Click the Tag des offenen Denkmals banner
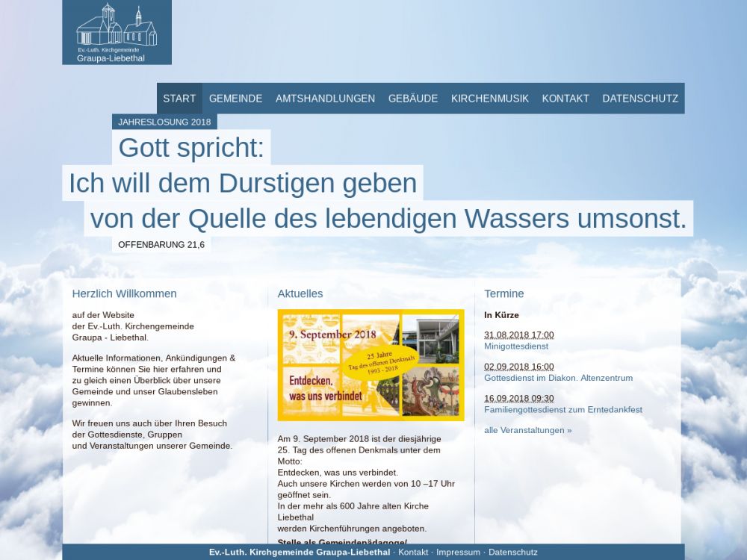The image size is (747, 560). (x=371, y=365)
